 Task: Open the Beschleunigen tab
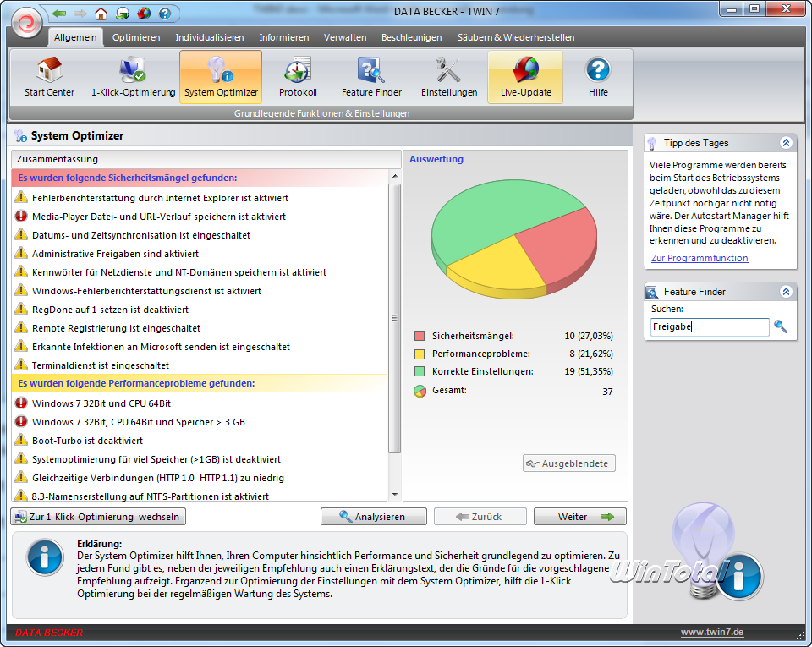click(x=412, y=37)
